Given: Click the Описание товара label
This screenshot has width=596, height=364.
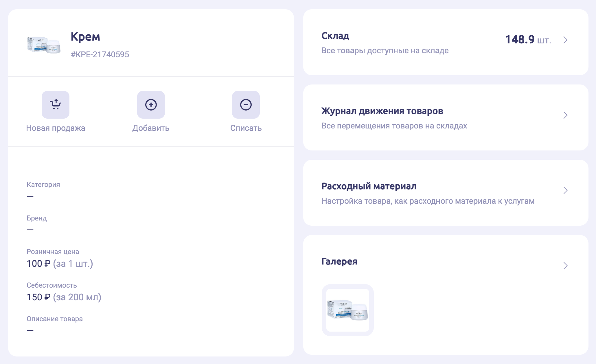Looking at the screenshot, I should 55,319.
